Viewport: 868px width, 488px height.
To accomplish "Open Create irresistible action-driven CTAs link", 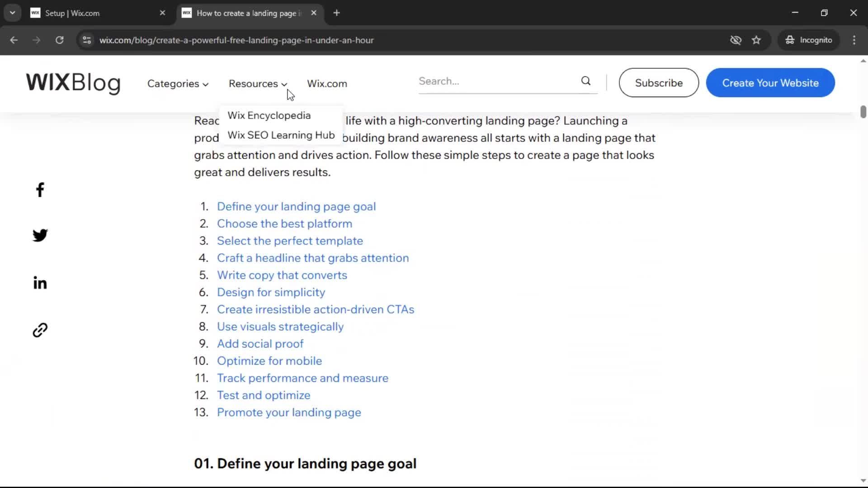I will pyautogui.click(x=316, y=310).
